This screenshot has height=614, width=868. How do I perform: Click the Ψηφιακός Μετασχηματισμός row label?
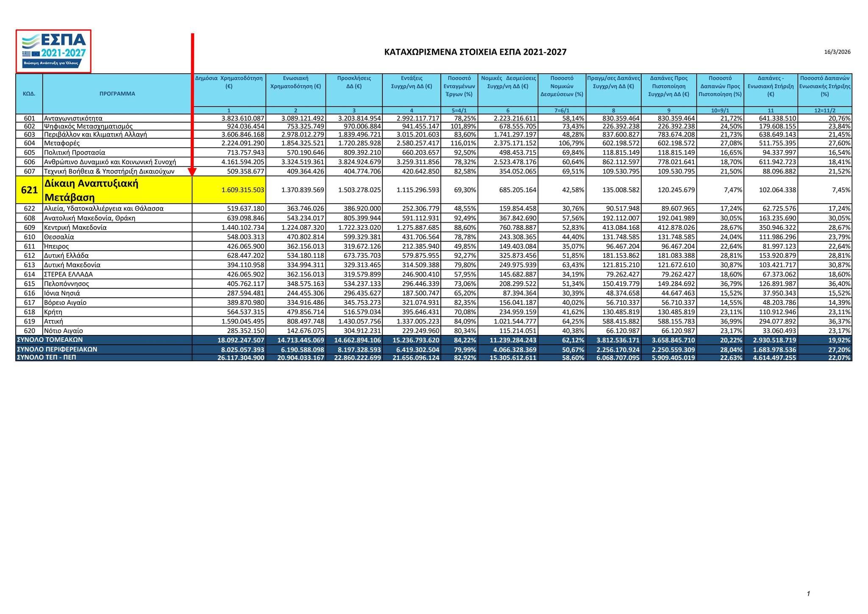(88, 126)
